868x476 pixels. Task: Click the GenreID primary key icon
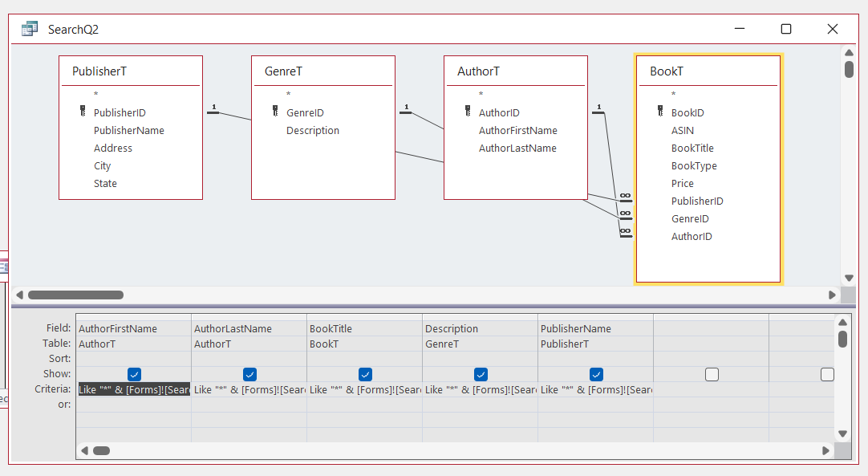coord(274,112)
